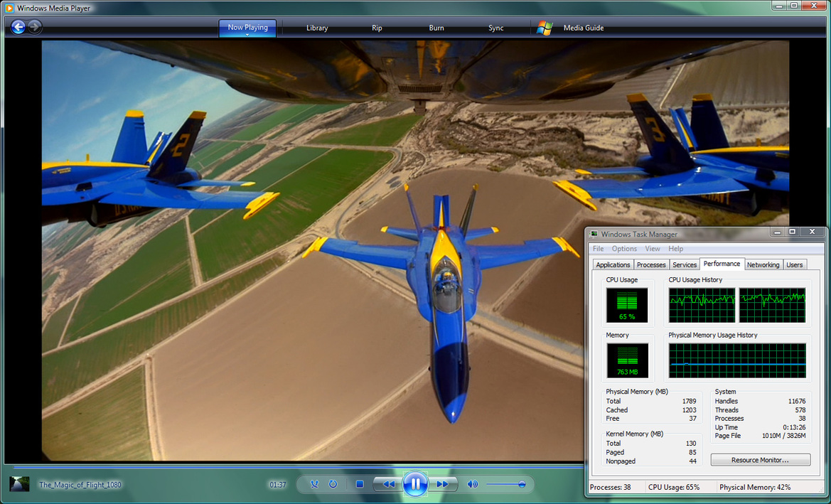
Task: Open the Help menu in Task Manager
Action: [676, 249]
